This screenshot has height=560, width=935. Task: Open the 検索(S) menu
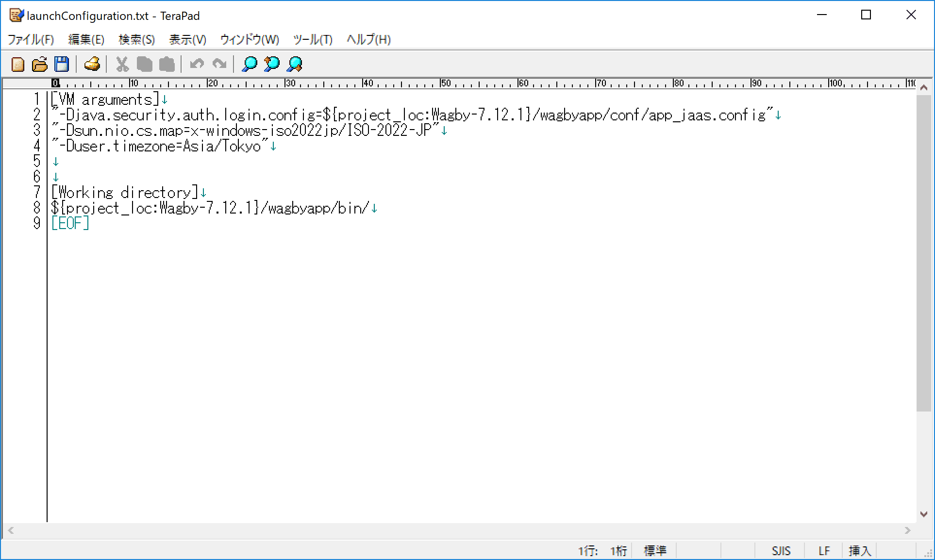[136, 39]
